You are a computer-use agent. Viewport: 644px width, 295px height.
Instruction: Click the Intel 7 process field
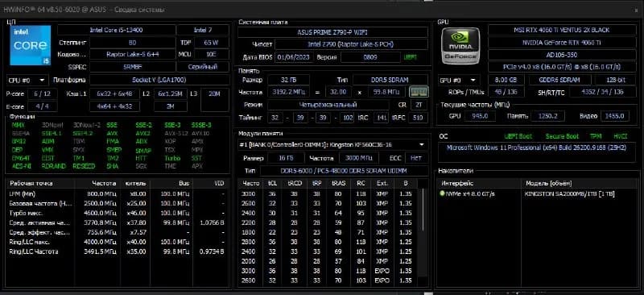[203, 30]
